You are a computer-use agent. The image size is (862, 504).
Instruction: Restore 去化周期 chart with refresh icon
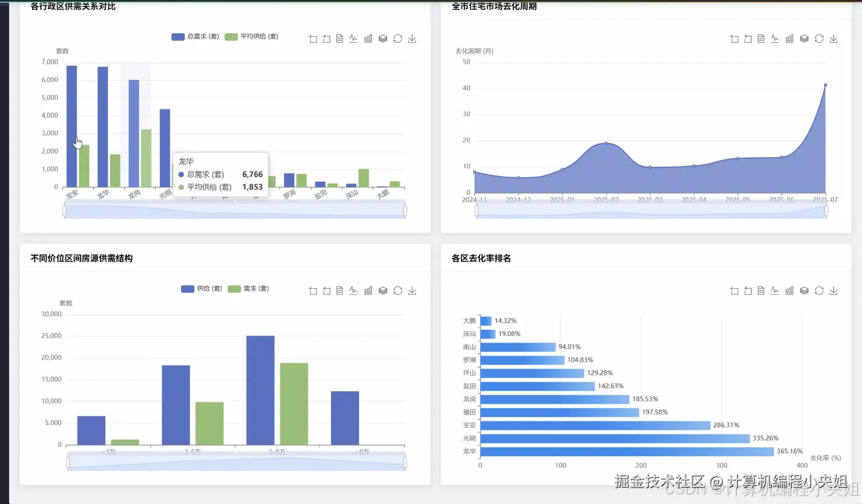coord(819,39)
